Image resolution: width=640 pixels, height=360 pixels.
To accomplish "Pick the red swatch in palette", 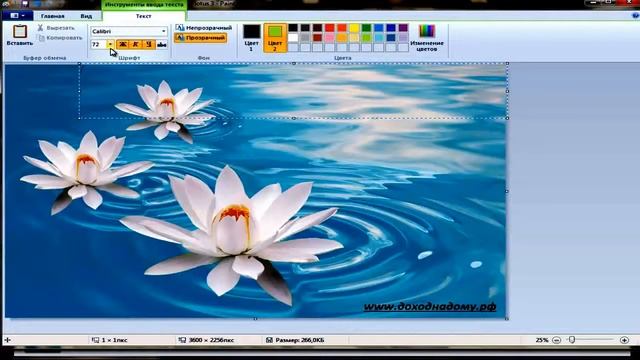I will tap(330, 28).
